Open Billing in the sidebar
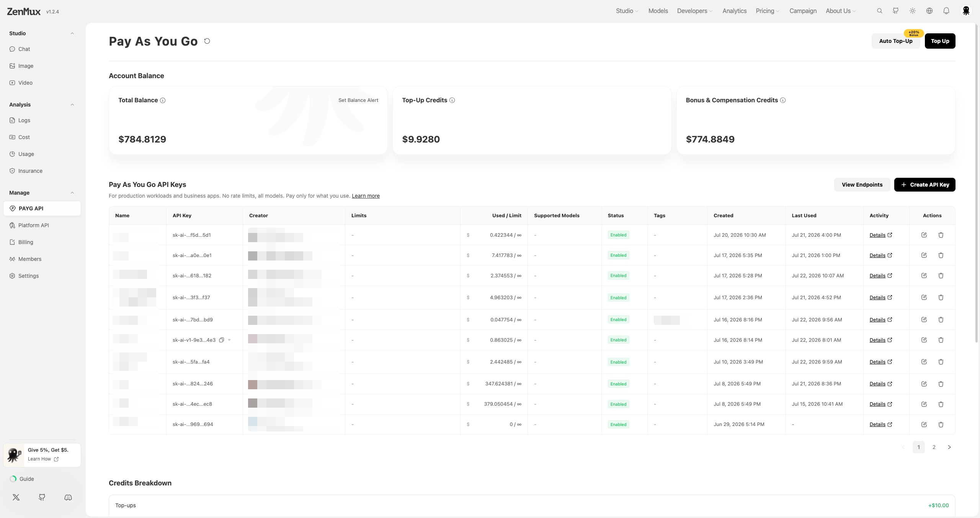 (x=42, y=242)
